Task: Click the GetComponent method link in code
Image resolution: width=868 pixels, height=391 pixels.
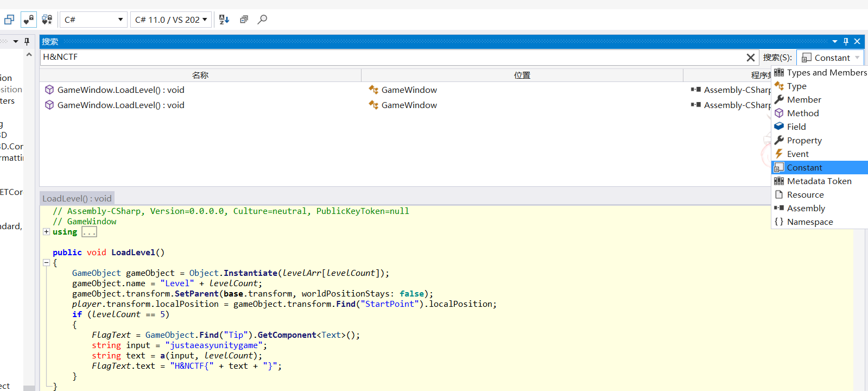Action: pos(287,335)
